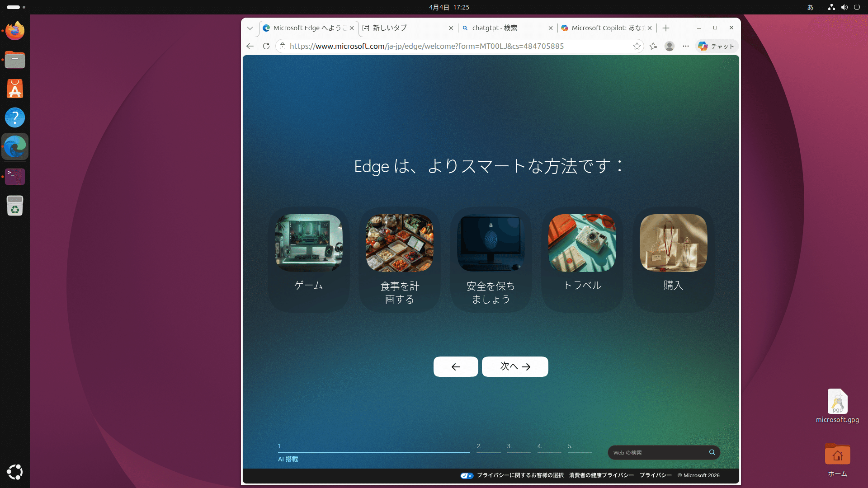Screen dimensions: 868x488
Task: Expand the tab search chevron dropdown
Action: pyautogui.click(x=250, y=28)
